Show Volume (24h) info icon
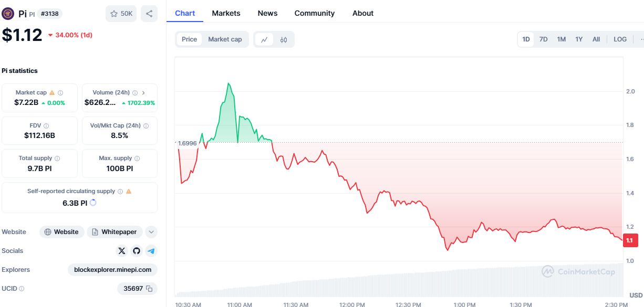The height and width of the screenshot is (307, 644). point(135,92)
